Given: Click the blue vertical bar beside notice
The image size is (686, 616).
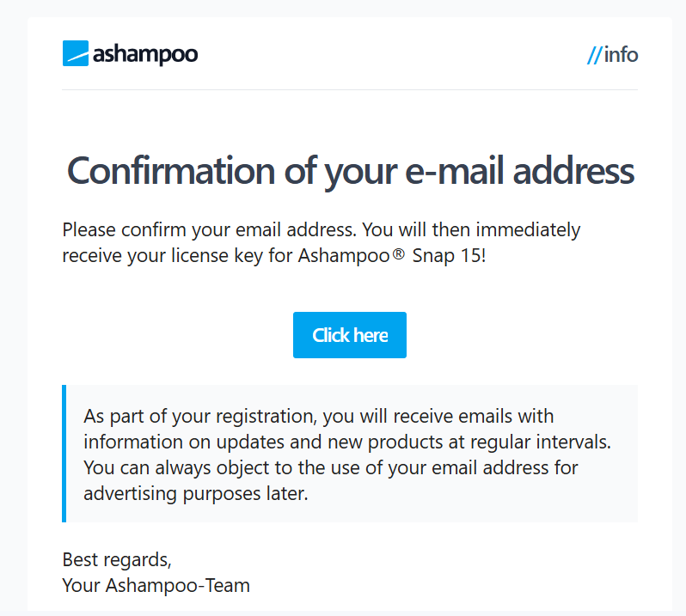Looking at the screenshot, I should 64,454.
